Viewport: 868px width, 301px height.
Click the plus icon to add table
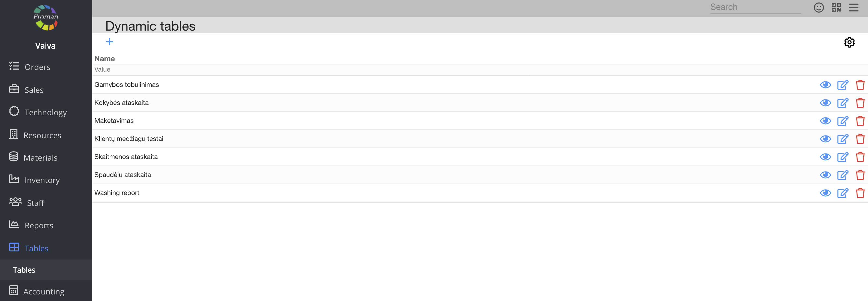pyautogui.click(x=109, y=42)
